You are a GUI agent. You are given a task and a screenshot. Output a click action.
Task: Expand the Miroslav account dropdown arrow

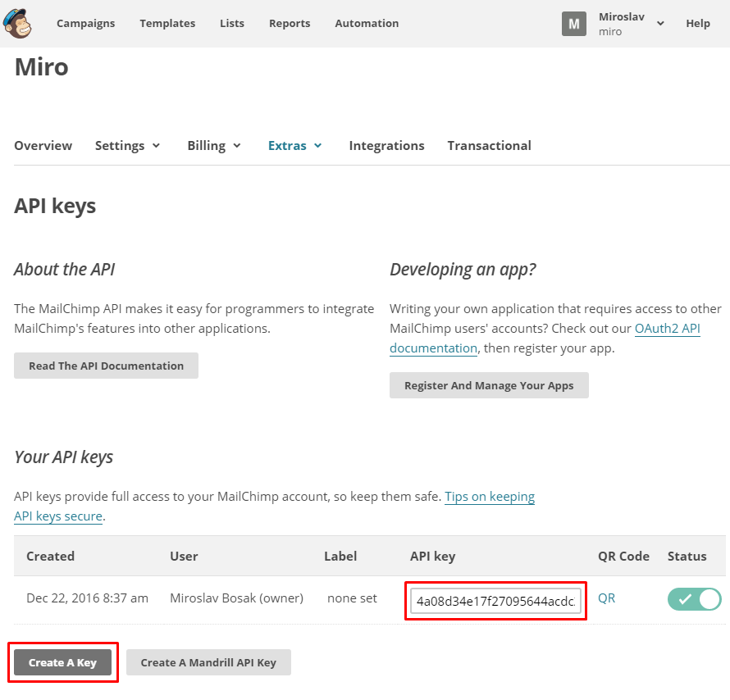660,23
